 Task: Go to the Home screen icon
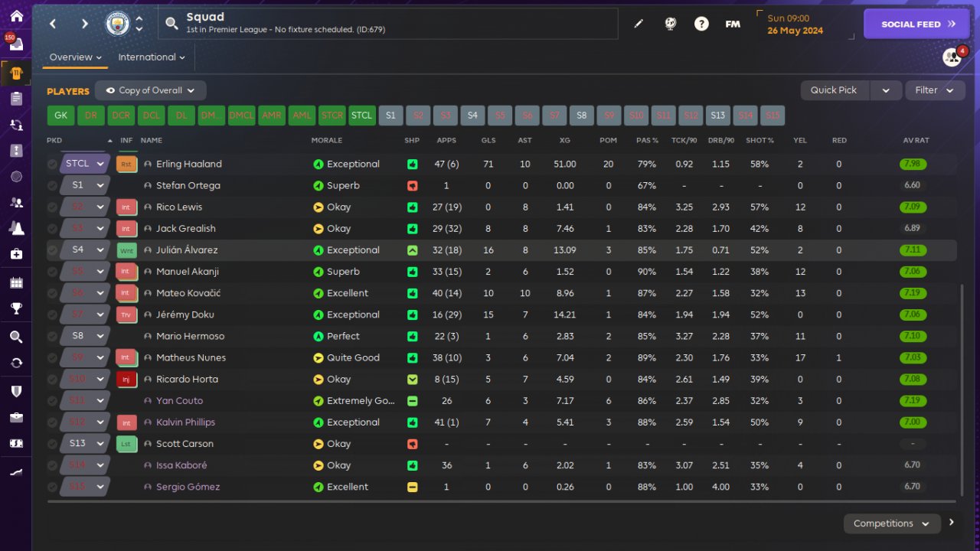(x=16, y=16)
